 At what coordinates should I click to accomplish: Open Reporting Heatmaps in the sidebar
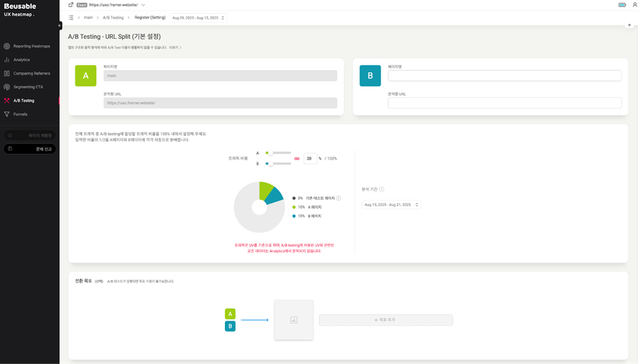point(31,46)
